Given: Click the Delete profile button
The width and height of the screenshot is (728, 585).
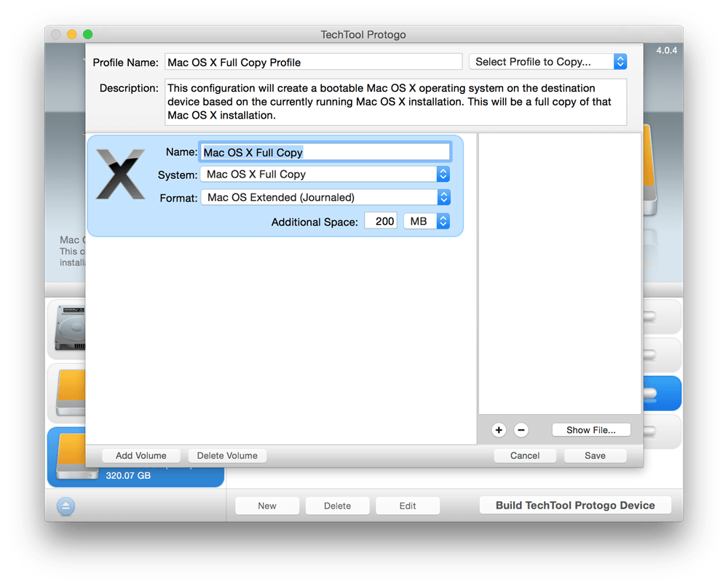Looking at the screenshot, I should tap(338, 506).
